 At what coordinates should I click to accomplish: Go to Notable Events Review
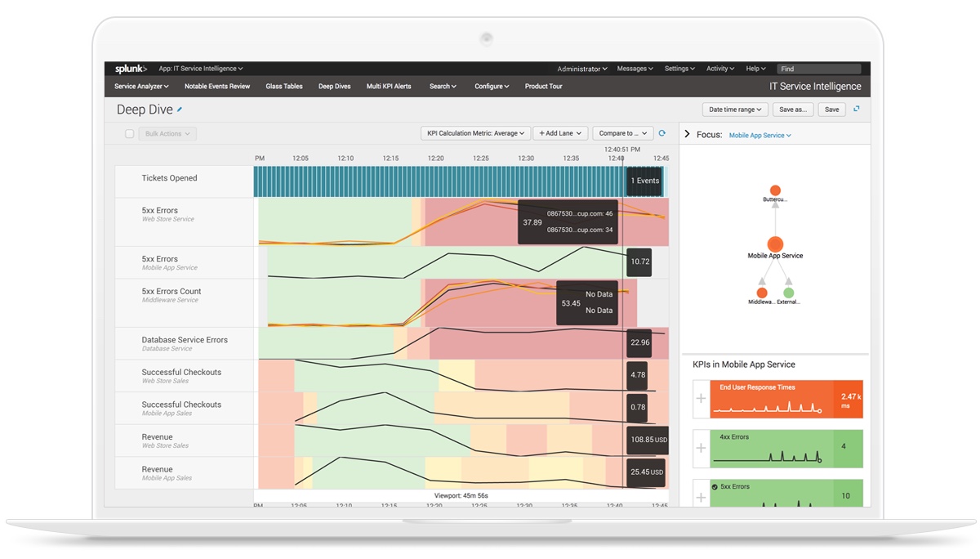(x=217, y=87)
